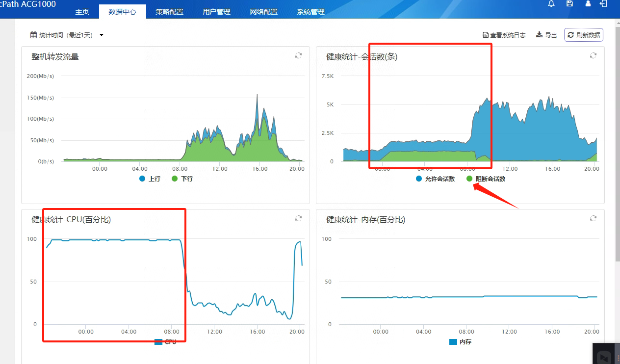Click the notification bell icon
Viewport: 620px width, 364px height.
point(551,3)
